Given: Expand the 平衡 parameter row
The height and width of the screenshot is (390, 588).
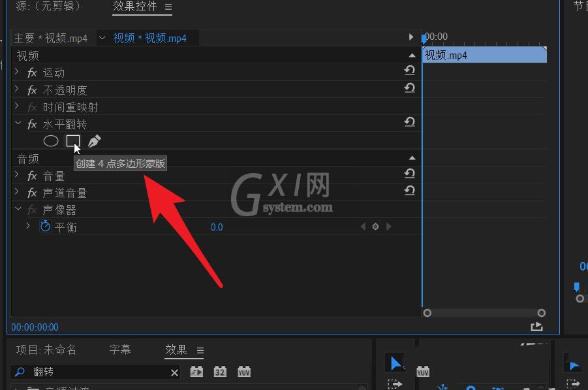Looking at the screenshot, I should pyautogui.click(x=28, y=225).
